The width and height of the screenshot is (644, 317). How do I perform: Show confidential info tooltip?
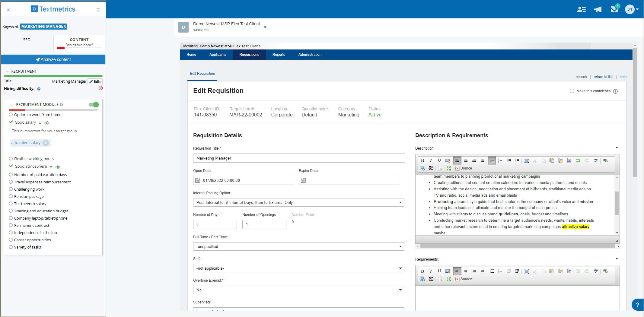pos(615,91)
